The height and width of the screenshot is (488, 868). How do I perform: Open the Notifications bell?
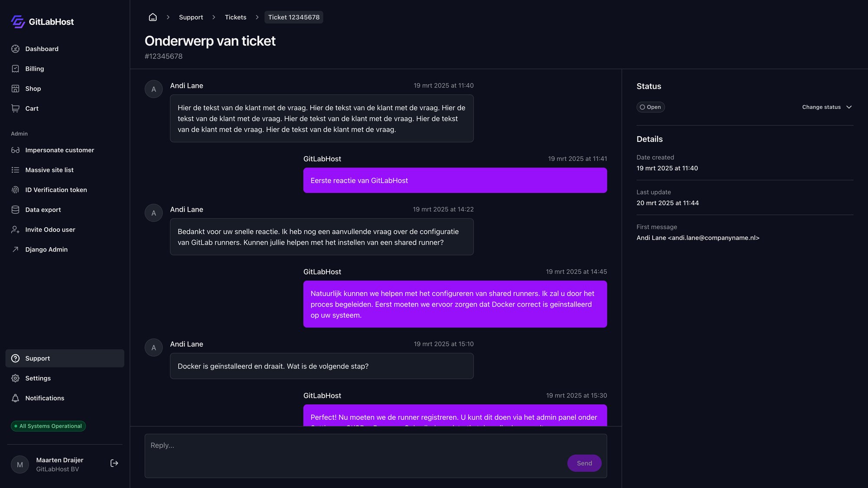[16, 398]
